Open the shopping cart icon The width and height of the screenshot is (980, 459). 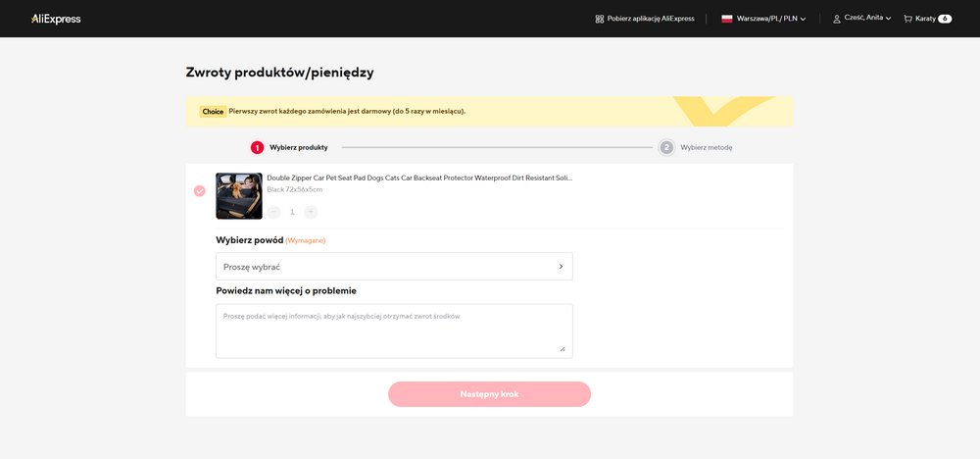click(x=907, y=19)
